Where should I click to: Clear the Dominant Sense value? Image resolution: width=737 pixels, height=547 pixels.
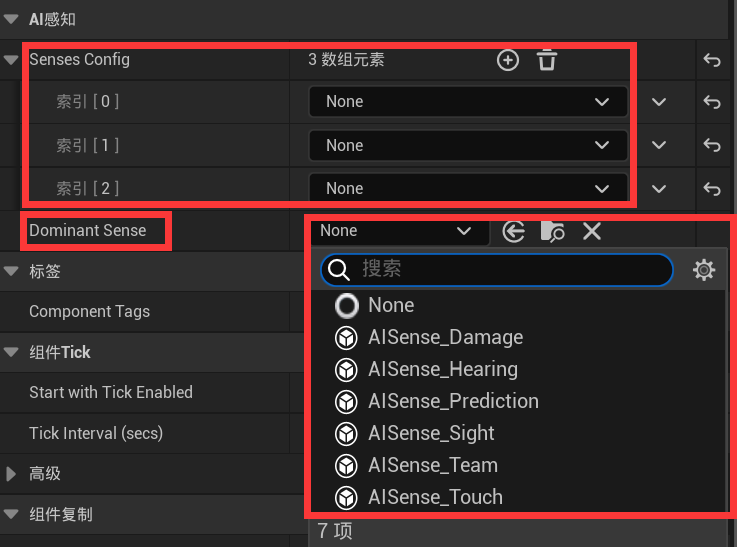pos(592,231)
